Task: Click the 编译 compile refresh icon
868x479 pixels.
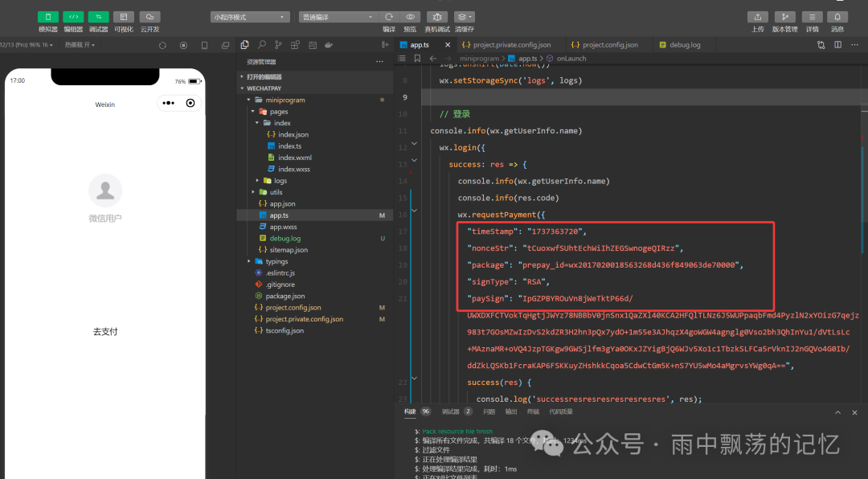Action: pyautogui.click(x=389, y=17)
